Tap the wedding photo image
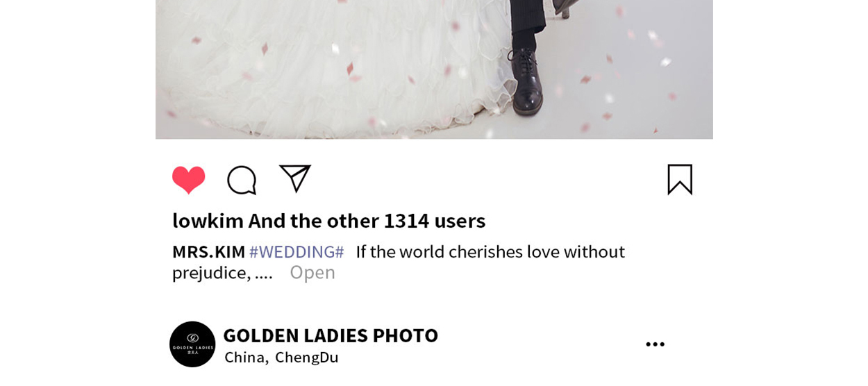 pos(434,69)
